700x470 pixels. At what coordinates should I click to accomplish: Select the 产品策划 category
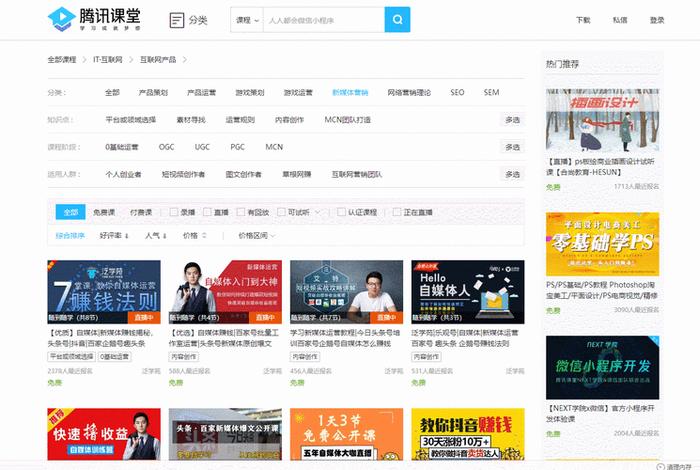[153, 92]
